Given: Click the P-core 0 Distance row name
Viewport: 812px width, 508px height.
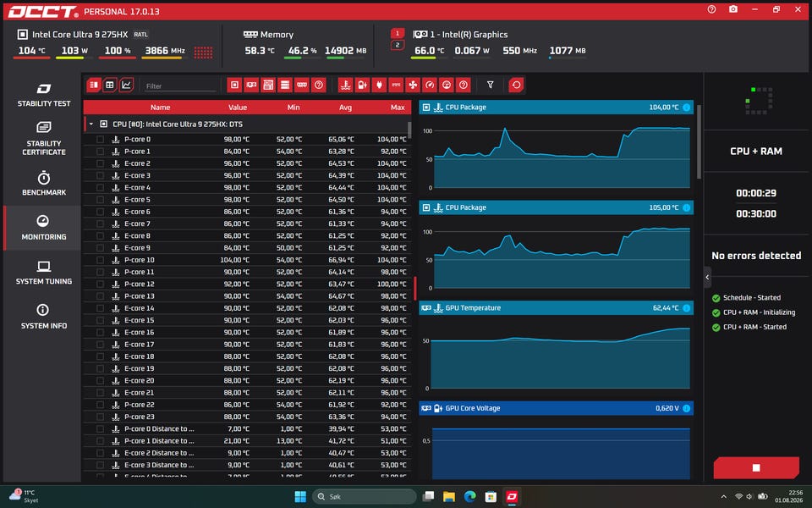Looking at the screenshot, I should pyautogui.click(x=160, y=428).
